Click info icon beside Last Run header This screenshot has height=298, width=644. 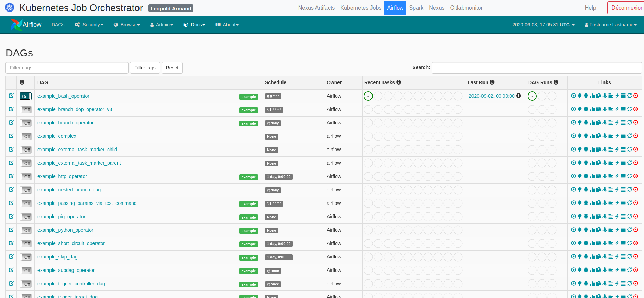tap(492, 82)
